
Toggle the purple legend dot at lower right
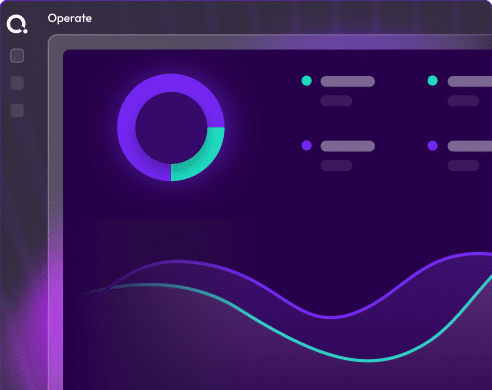click(x=433, y=146)
